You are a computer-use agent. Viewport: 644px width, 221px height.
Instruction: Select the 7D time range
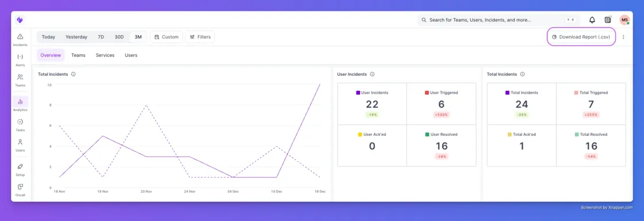(101, 37)
